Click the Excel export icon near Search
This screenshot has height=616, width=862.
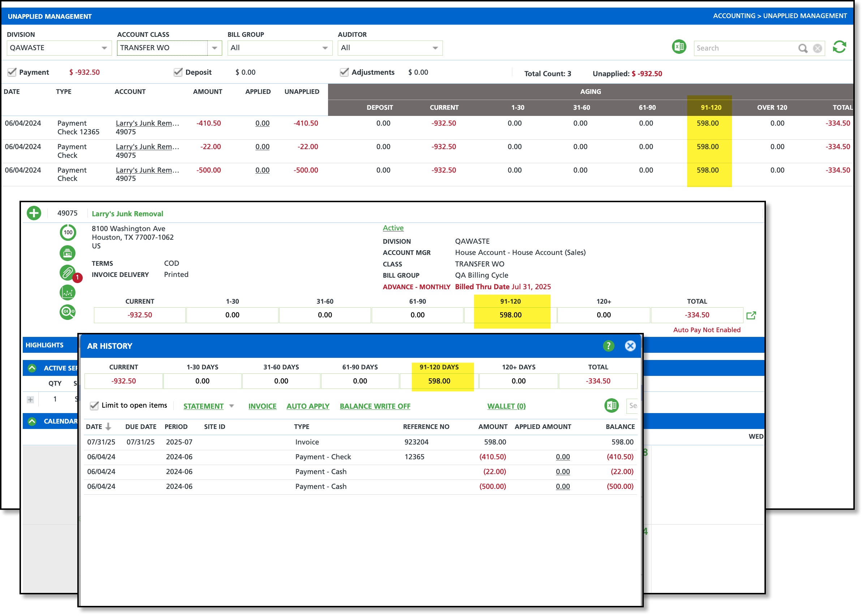tap(679, 47)
